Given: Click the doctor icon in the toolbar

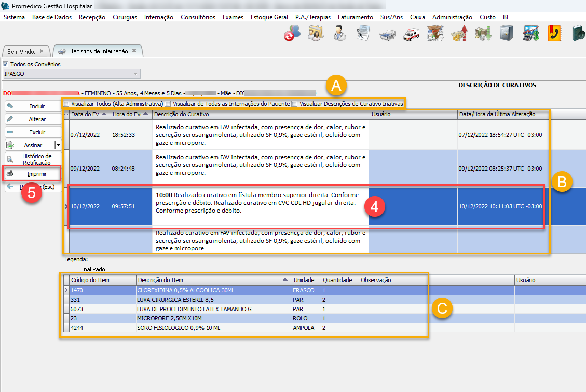Looking at the screenshot, I should point(339,34).
